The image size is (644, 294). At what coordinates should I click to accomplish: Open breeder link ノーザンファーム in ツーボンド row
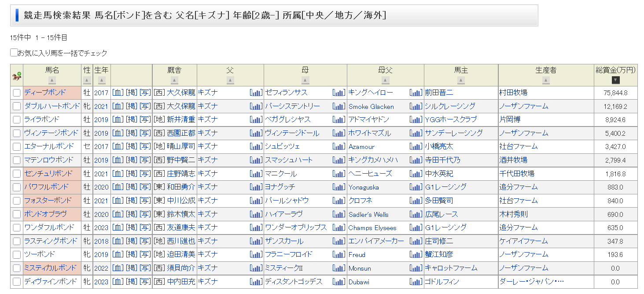pos(523,254)
